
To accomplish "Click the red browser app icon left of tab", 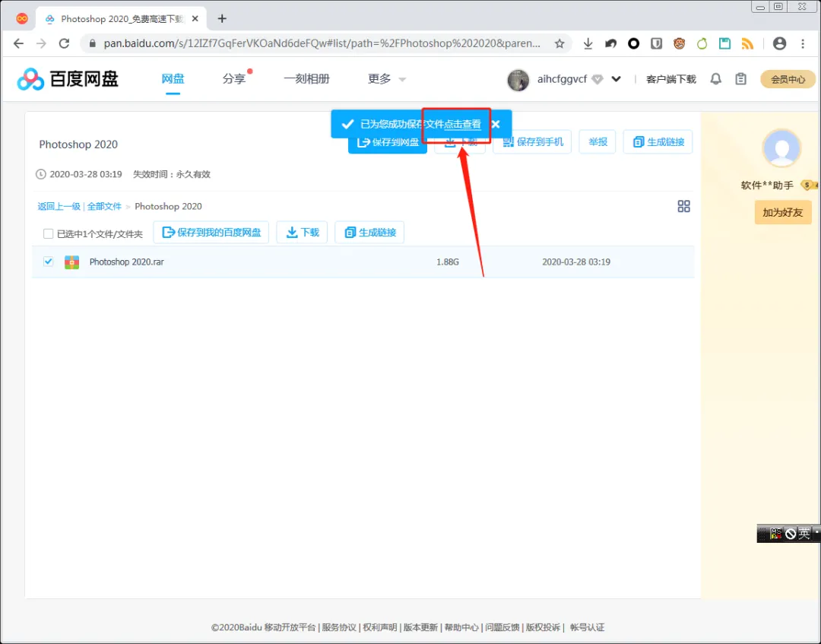I will point(21,19).
